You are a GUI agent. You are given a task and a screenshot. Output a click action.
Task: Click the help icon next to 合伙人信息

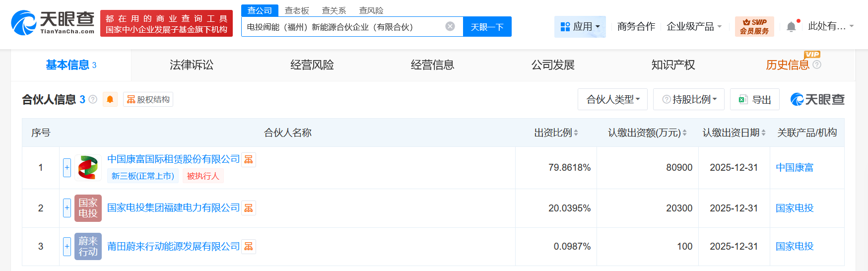coord(93,99)
